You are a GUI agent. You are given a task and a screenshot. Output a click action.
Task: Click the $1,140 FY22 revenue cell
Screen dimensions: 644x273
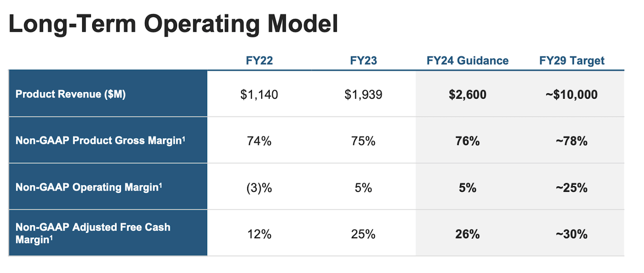tap(259, 94)
